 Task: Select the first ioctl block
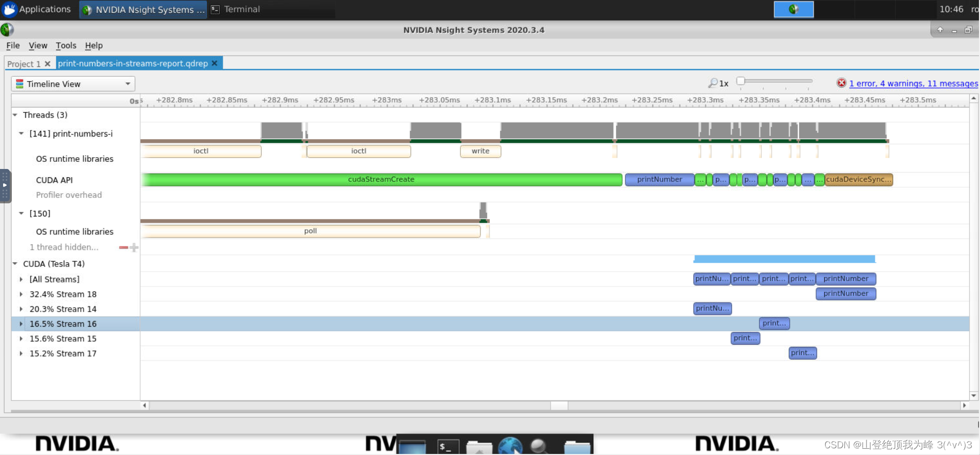(201, 151)
